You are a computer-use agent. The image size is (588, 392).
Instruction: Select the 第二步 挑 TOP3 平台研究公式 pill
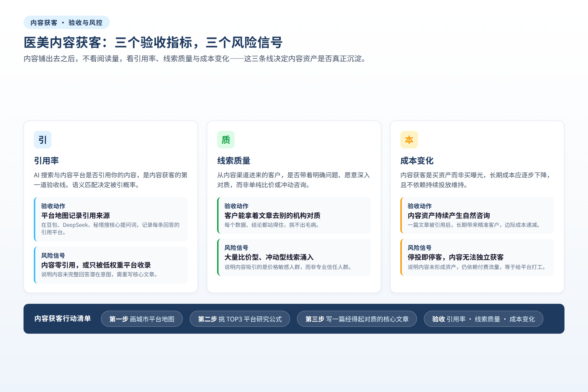click(240, 319)
